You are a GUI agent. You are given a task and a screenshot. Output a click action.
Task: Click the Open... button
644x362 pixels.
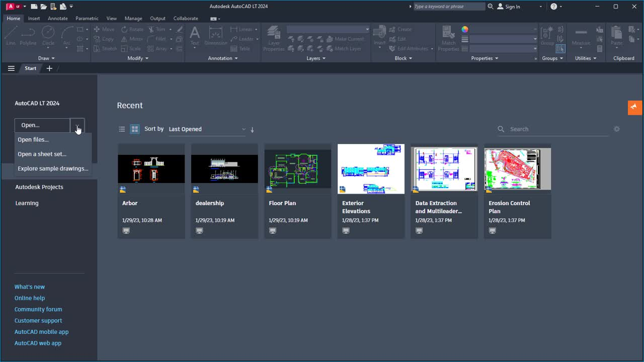click(42, 125)
